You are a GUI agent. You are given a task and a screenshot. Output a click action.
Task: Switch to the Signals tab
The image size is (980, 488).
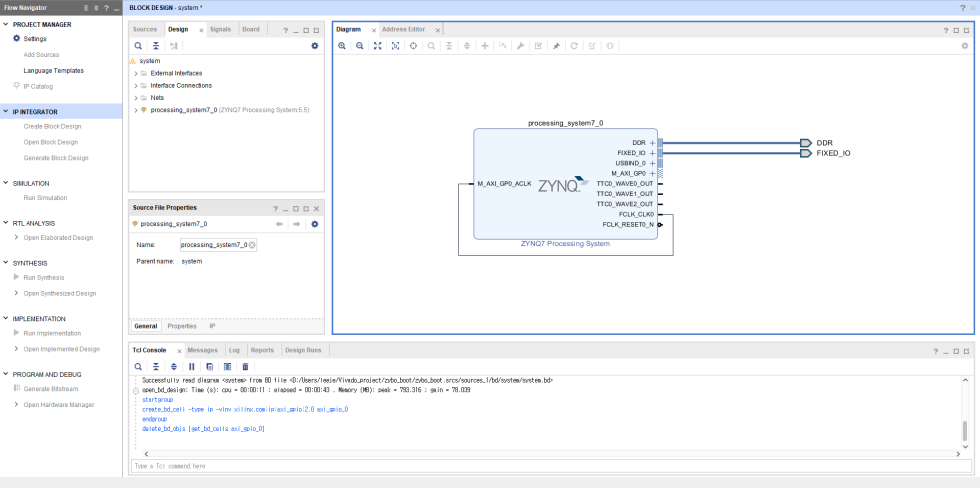[220, 30]
